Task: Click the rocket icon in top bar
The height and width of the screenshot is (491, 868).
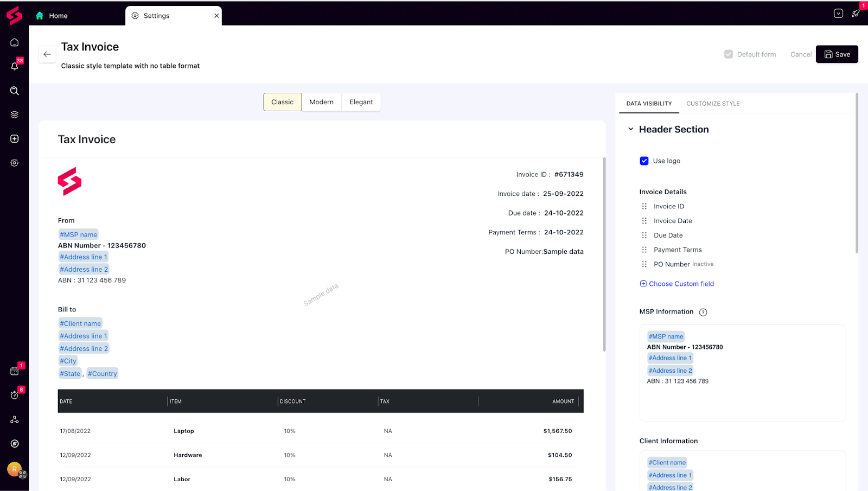Action: click(x=856, y=14)
